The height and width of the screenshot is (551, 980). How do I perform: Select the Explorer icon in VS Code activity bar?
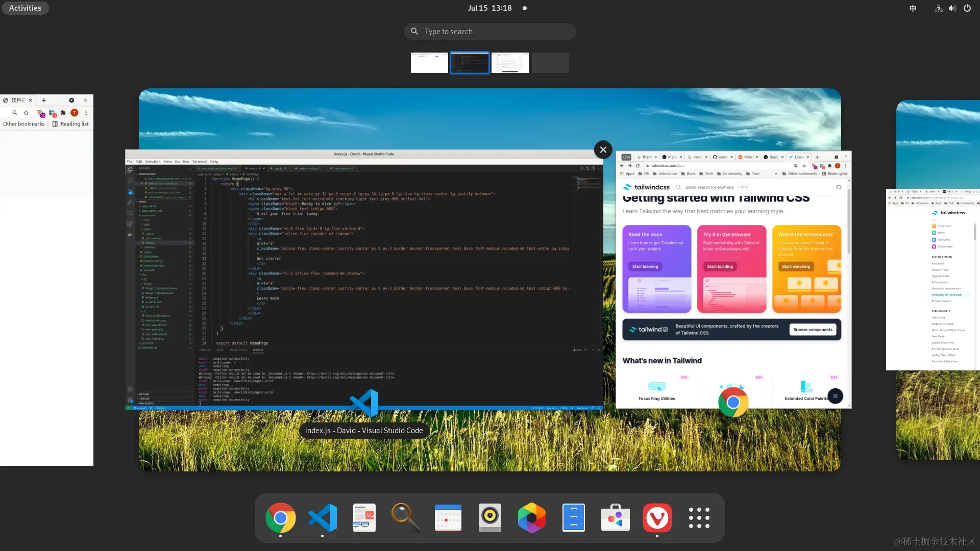coord(130,169)
